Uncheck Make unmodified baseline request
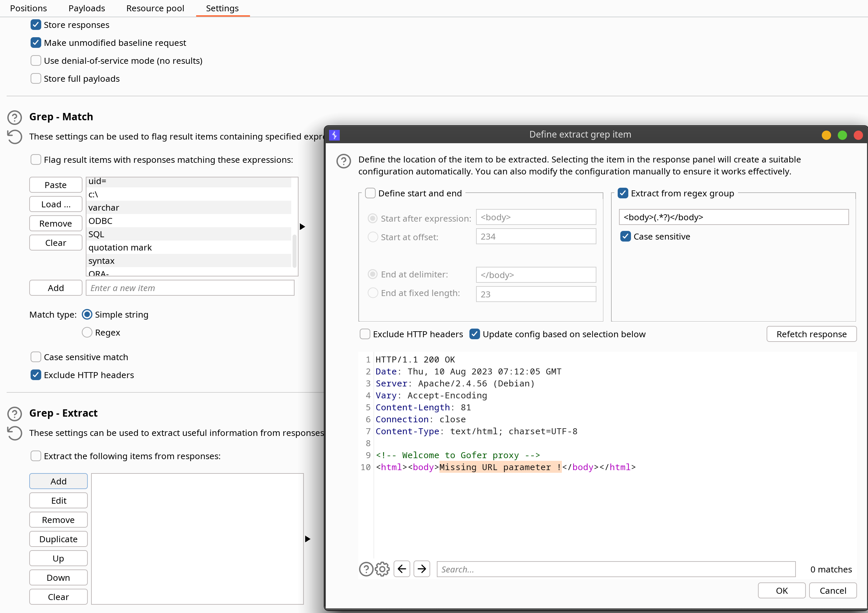Screen dimensions: 868x613 tap(36, 43)
